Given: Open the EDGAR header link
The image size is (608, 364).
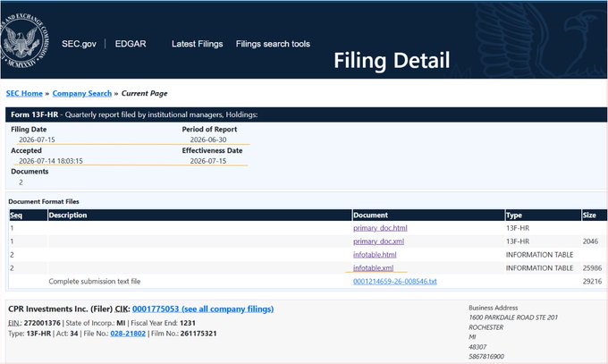Looking at the screenshot, I should click(131, 44).
